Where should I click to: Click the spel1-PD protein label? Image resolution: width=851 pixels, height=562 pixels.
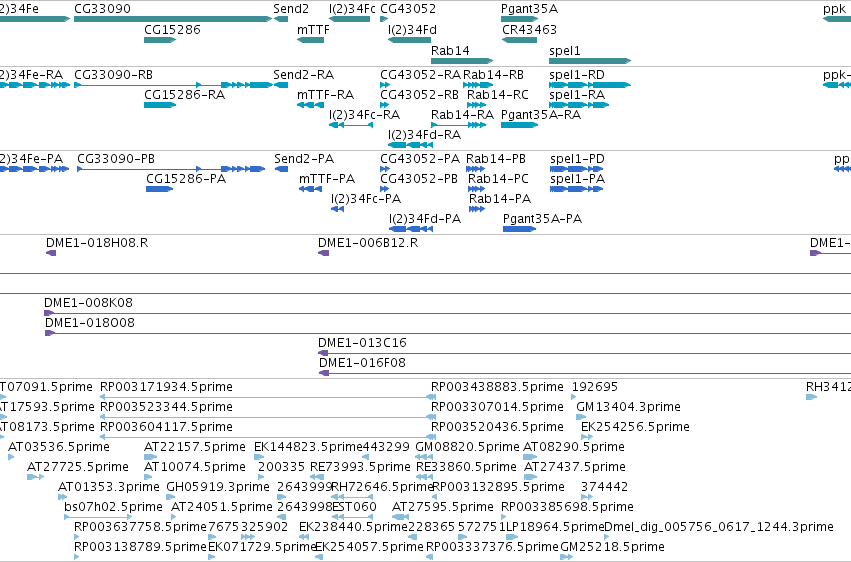coord(577,159)
